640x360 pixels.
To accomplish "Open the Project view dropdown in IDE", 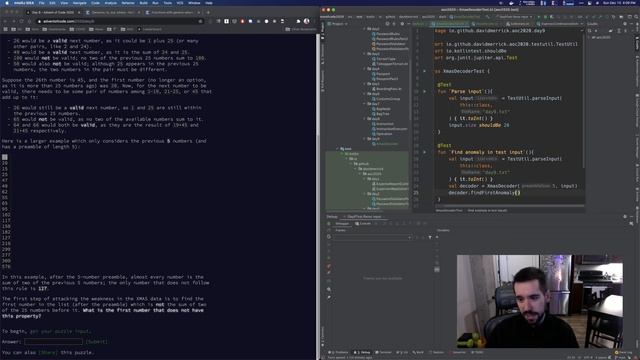I will (x=337, y=24).
